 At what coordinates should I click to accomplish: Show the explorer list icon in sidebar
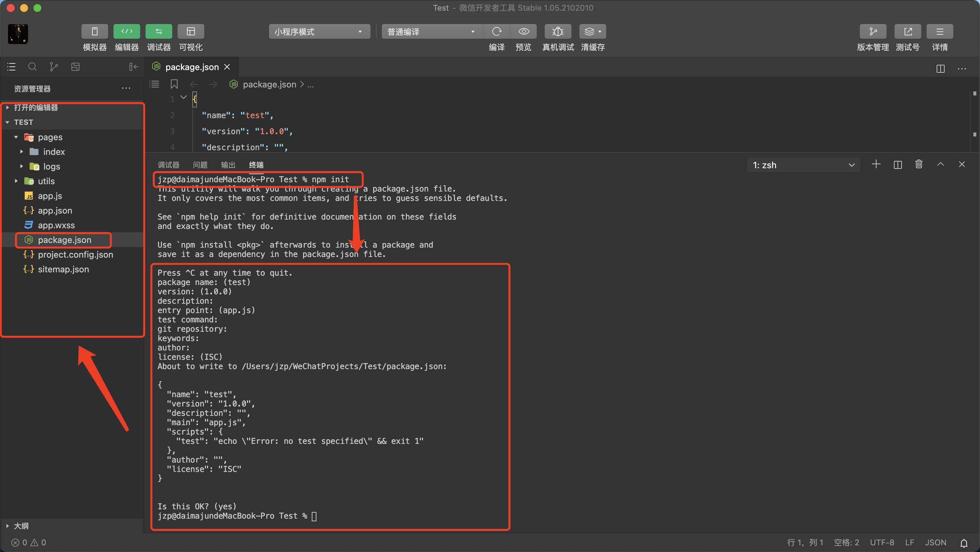pos(11,67)
